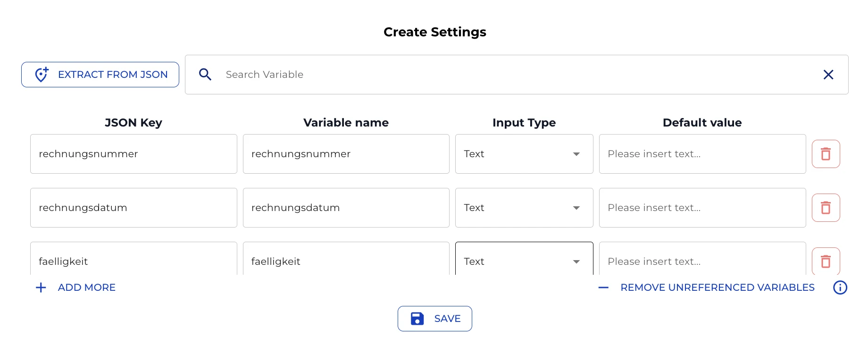Open Input Type dropdown for faelligkeit
The image size is (868, 355).
click(x=524, y=259)
